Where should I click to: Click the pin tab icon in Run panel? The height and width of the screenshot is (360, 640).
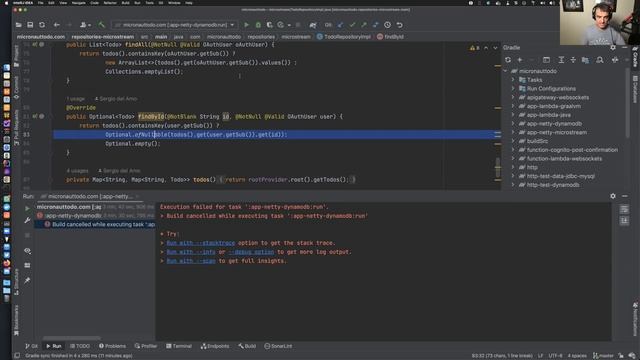27,280
